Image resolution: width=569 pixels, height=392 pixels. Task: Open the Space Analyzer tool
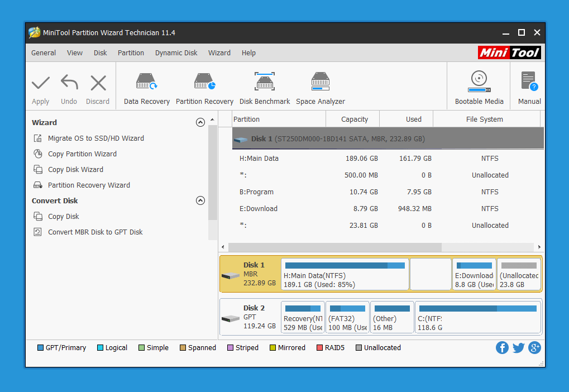[321, 89]
